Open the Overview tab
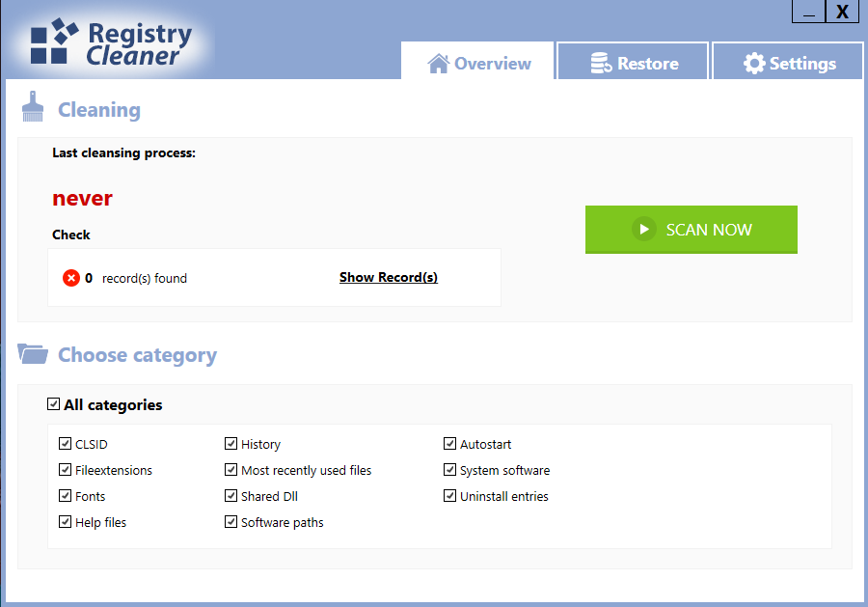This screenshot has height=607, width=868. [477, 61]
